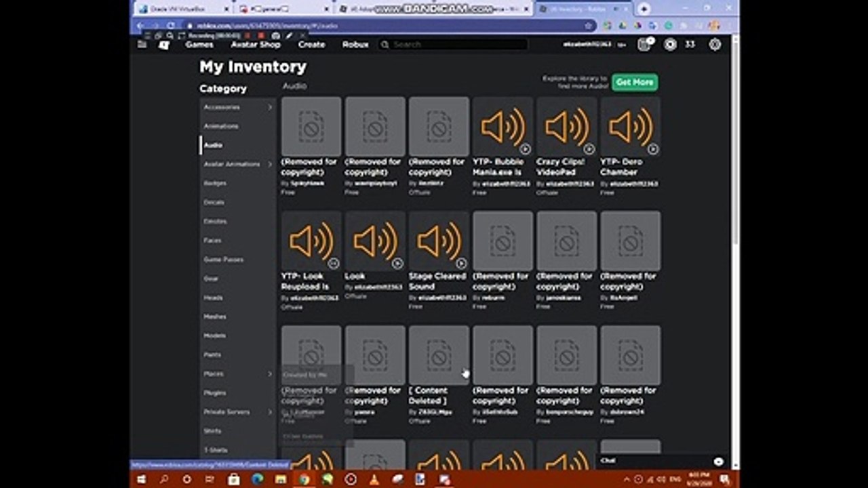Expand the Accessories category submenu
Viewport: 868px width, 488px height.
[x=270, y=107]
